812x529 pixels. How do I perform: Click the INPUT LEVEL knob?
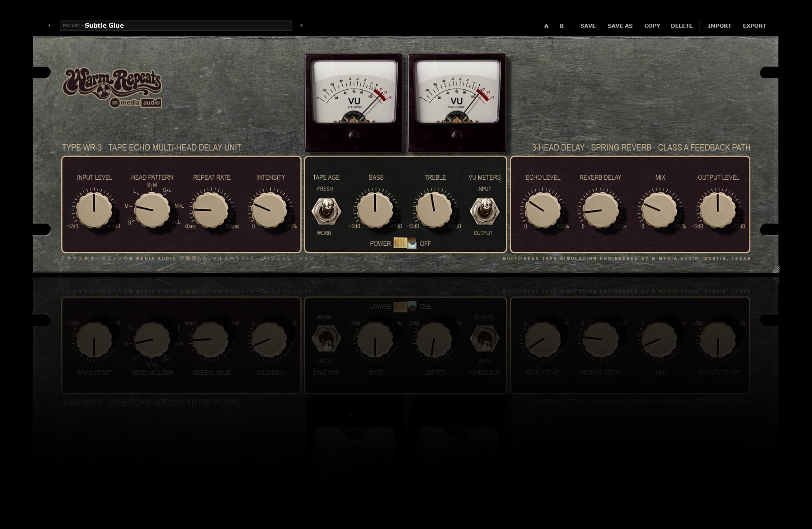(94, 210)
